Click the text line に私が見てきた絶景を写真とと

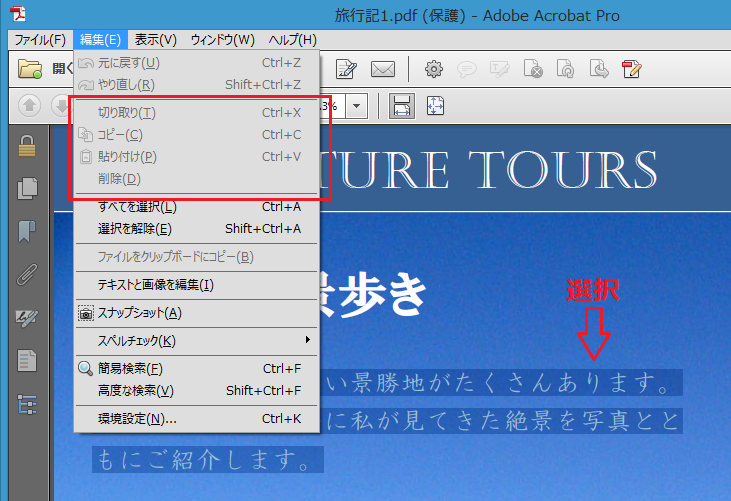pos(502,421)
